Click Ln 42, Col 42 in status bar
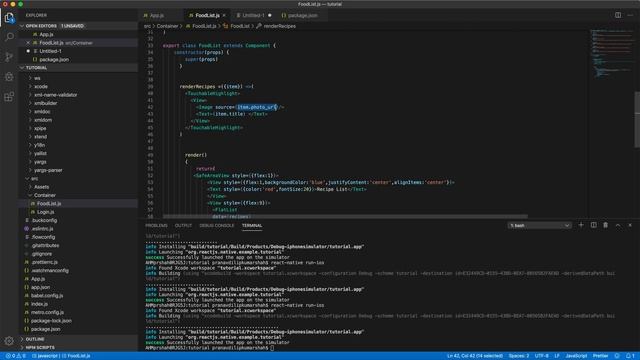This screenshot has width=640, height=360. tap(475, 356)
